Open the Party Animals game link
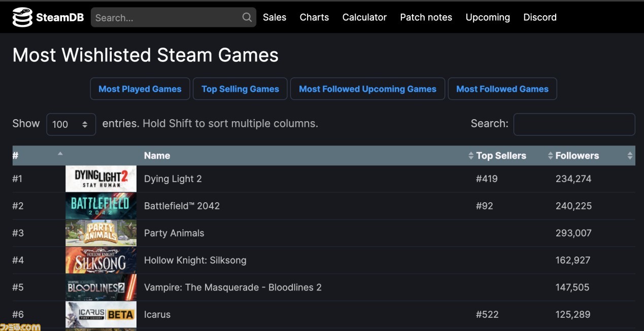 click(174, 233)
